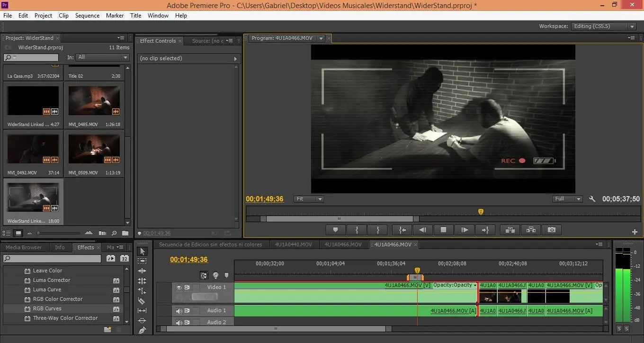Mute Audio 2 track speaker

point(179,323)
